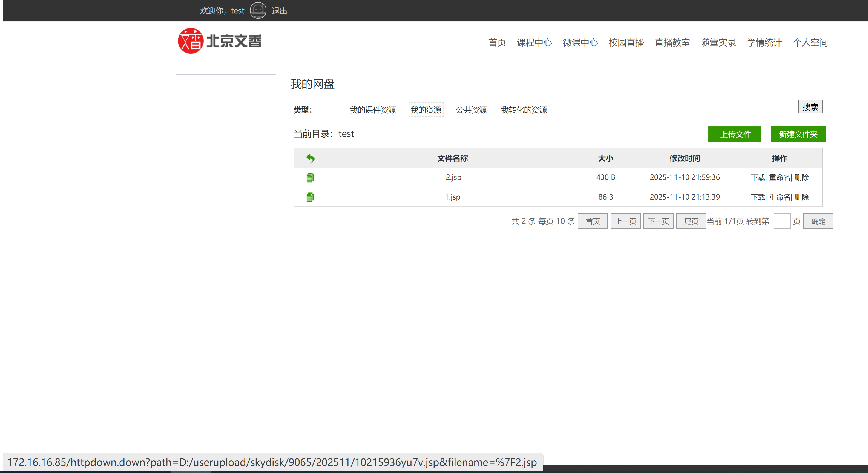The width and height of the screenshot is (868, 473).
Task: Focus the search text box
Action: click(752, 107)
